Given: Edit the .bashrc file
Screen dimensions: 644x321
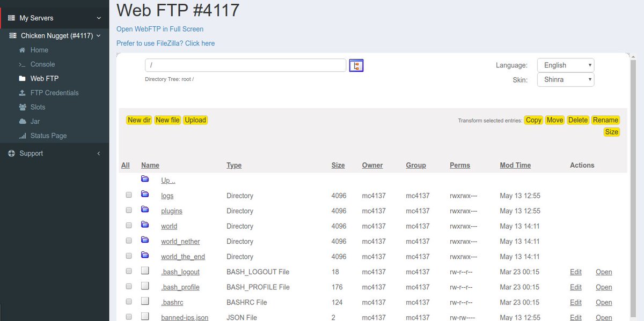Looking at the screenshot, I should coord(576,302).
